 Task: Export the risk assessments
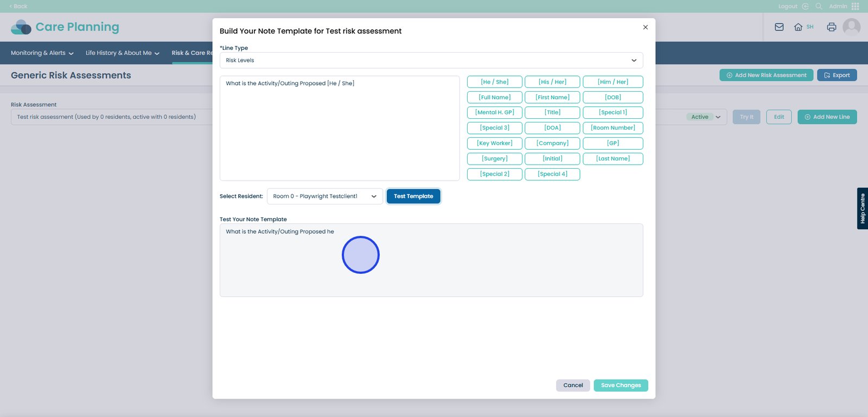tap(837, 75)
